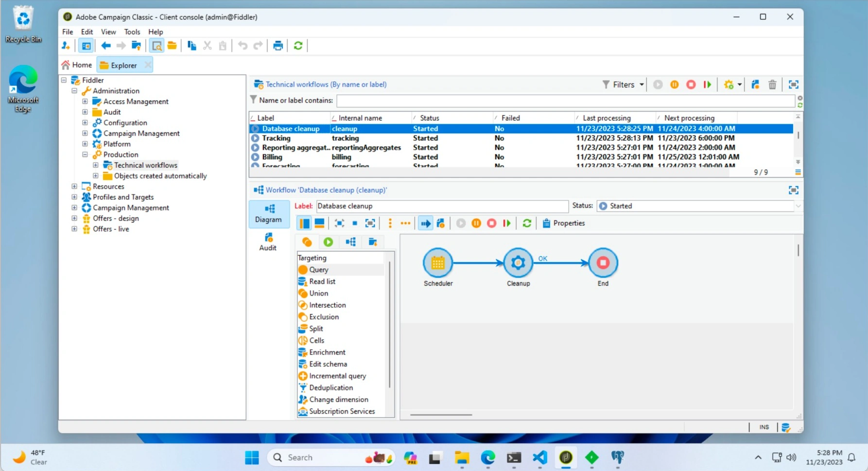This screenshot has width=868, height=471.
Task: Click the Label field with Database cleanup
Action: 442,206
